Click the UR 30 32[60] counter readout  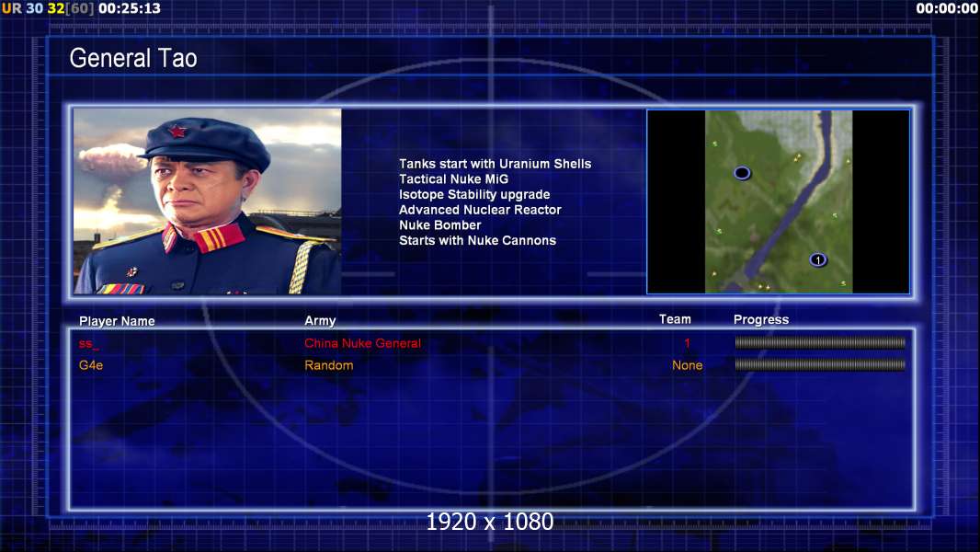click(48, 8)
